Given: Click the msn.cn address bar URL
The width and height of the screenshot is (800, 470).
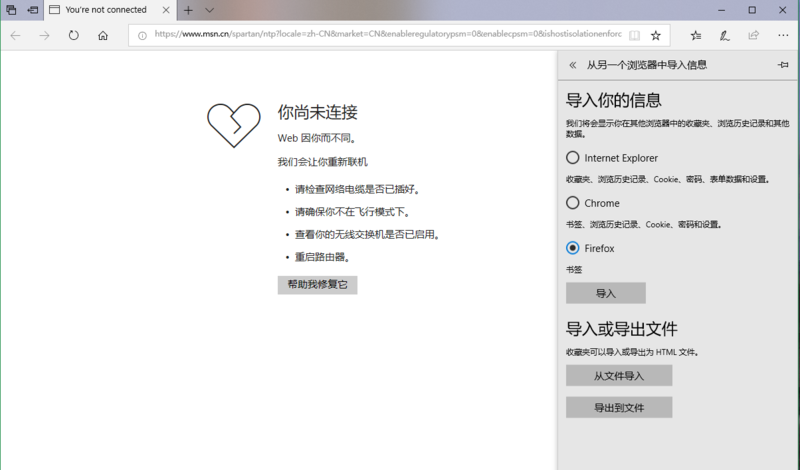Looking at the screenshot, I should [x=388, y=34].
